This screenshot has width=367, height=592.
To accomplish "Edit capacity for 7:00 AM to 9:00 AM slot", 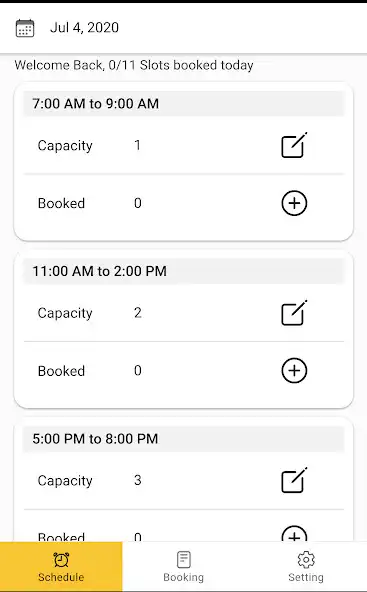I will click(x=294, y=145).
